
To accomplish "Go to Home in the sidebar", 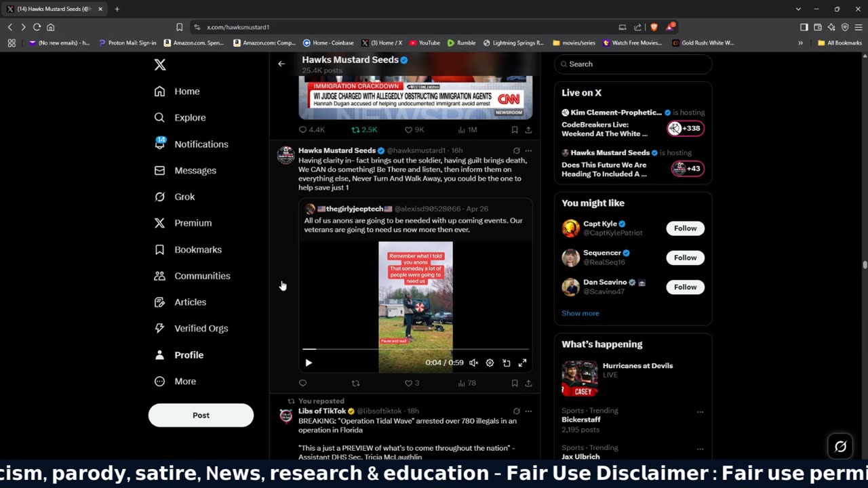I will point(177,91).
